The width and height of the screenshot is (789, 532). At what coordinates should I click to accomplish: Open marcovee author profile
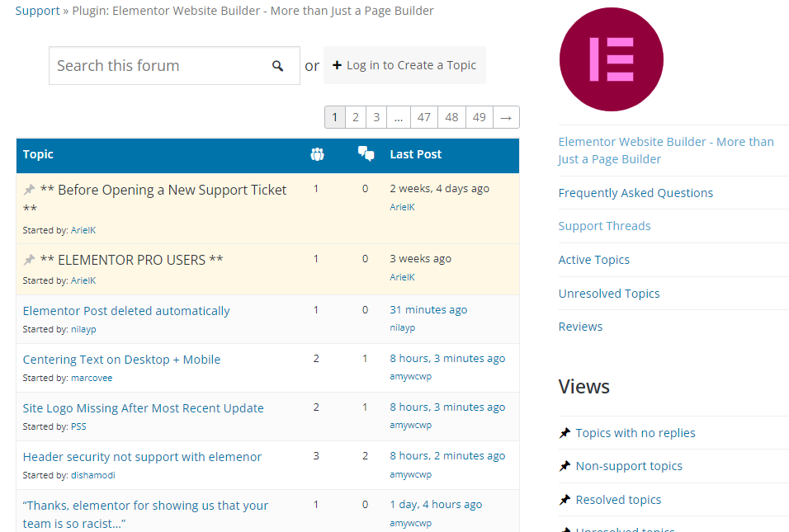(x=92, y=378)
